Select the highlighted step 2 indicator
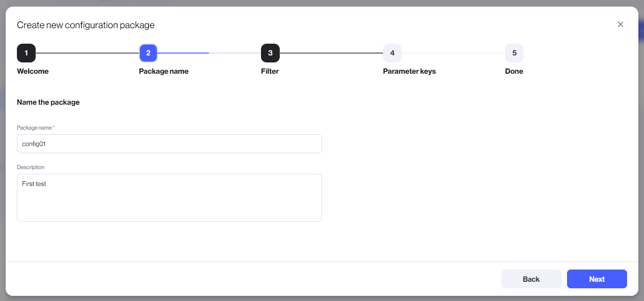Screen dimensions: 644x301 click(148, 53)
